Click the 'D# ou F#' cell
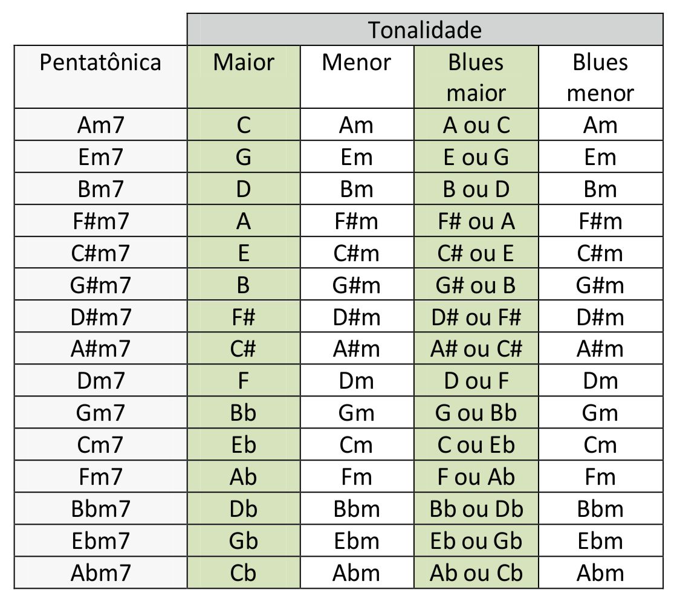The width and height of the screenshot is (677, 616). [476, 316]
